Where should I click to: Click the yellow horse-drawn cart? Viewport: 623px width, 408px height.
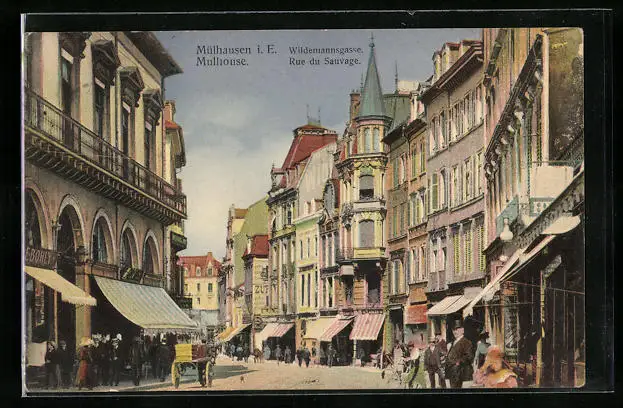[x=192, y=363]
